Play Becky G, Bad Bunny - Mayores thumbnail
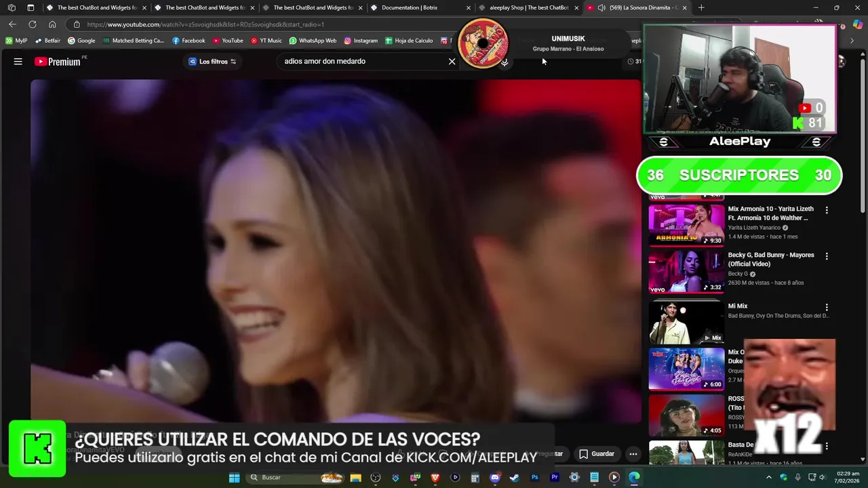Viewport: 868px width, 488px height. [x=686, y=271]
